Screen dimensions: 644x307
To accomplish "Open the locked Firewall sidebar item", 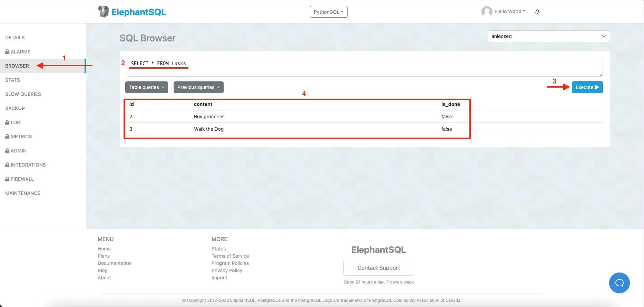I will coord(20,179).
